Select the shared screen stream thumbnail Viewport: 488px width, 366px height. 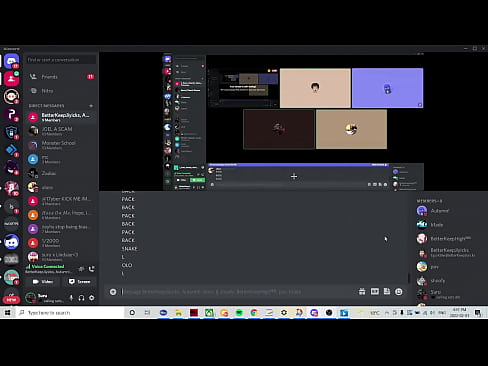[x=243, y=87]
